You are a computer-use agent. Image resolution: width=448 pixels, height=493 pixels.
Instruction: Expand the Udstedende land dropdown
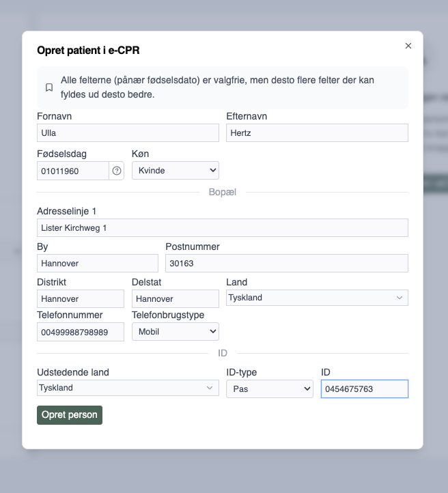(x=128, y=388)
